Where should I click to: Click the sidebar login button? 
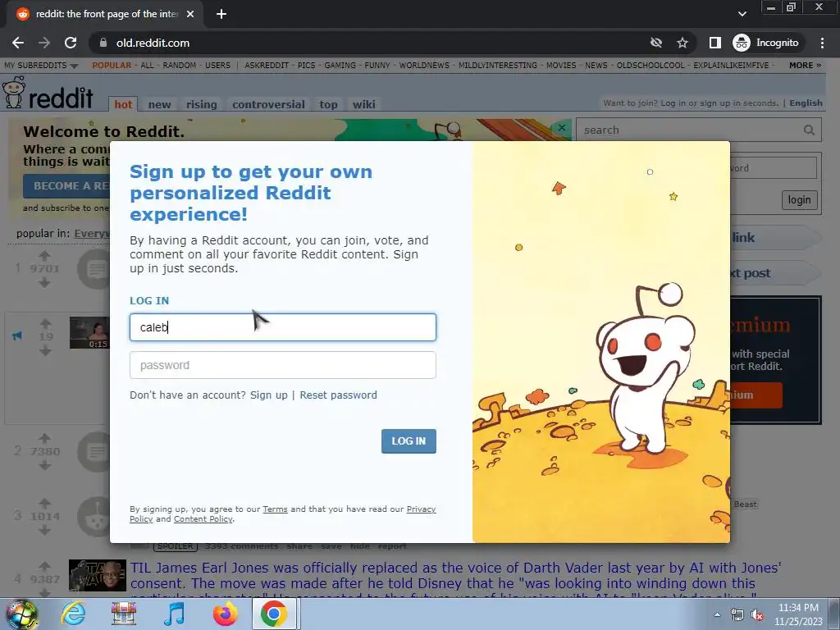pyautogui.click(x=799, y=200)
